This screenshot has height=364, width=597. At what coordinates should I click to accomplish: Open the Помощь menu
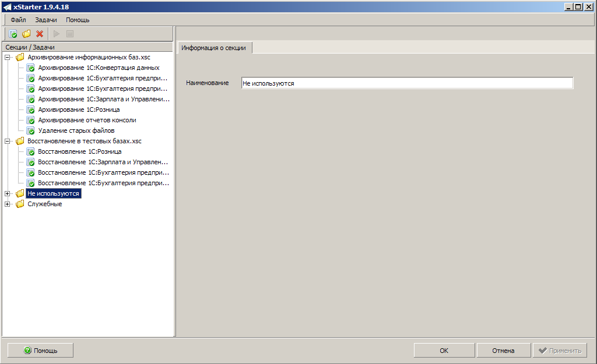(78, 20)
